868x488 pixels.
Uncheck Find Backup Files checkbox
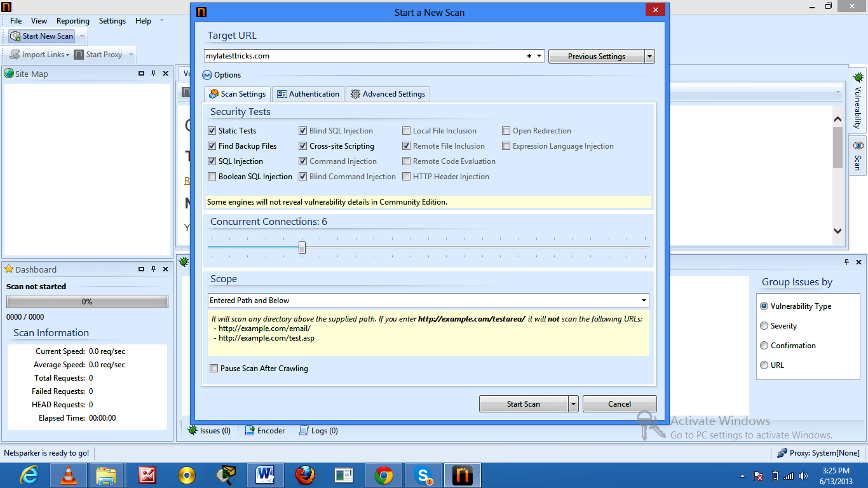click(x=212, y=146)
